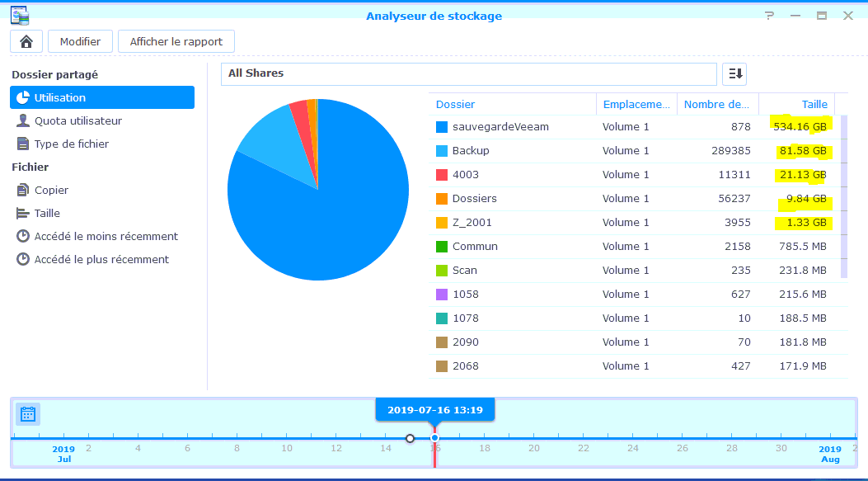
Task: Select the Scan folder name
Action: click(464, 271)
